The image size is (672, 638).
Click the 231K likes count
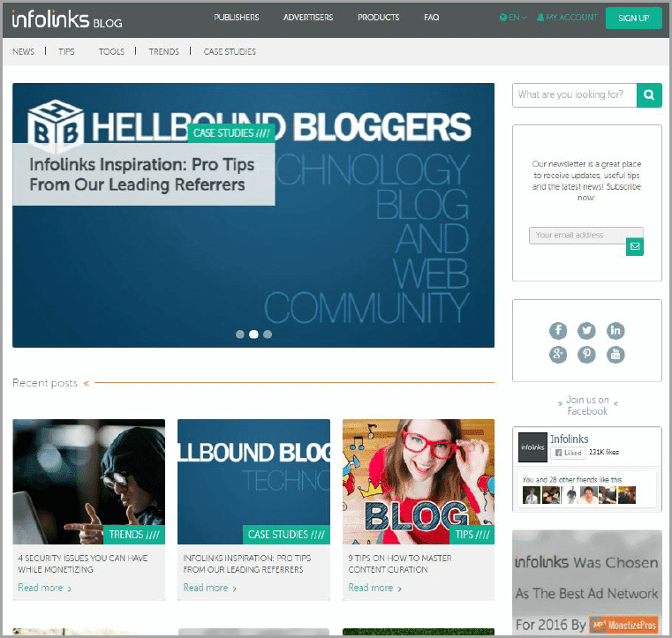pyautogui.click(x=604, y=452)
